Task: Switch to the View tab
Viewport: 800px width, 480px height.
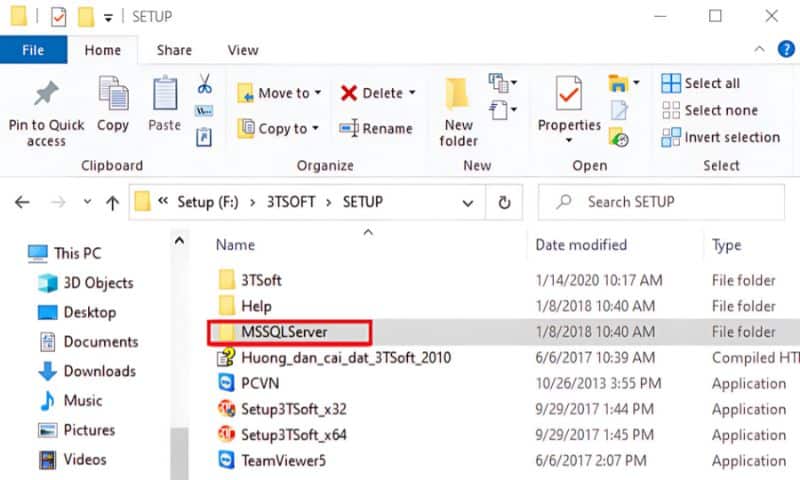Action: point(243,50)
